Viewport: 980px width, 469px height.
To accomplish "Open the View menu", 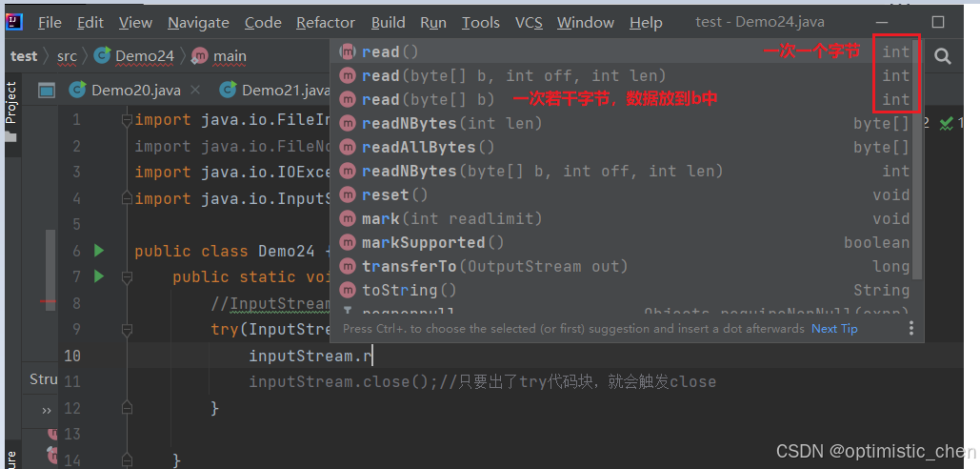I will click(135, 23).
